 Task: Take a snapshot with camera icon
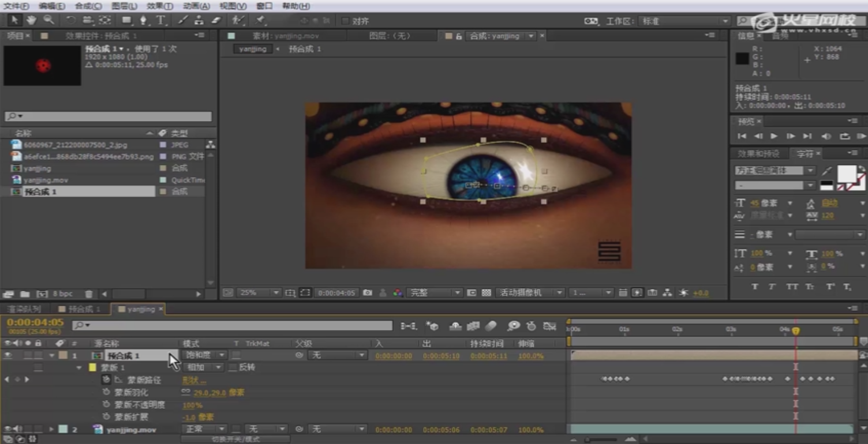367,293
